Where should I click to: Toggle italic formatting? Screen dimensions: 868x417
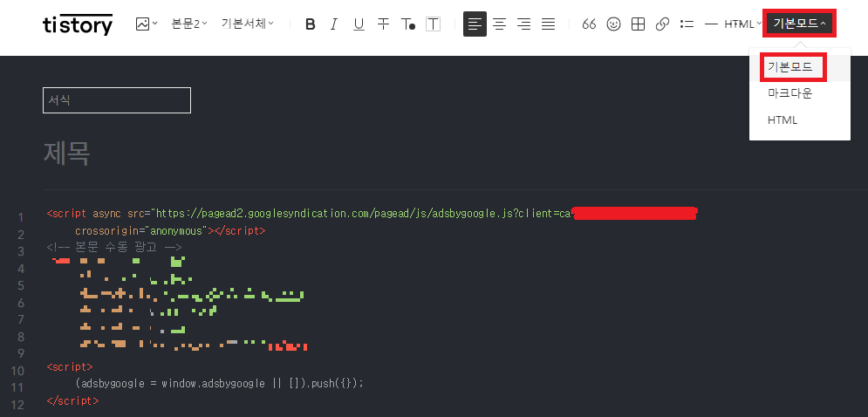coord(334,24)
